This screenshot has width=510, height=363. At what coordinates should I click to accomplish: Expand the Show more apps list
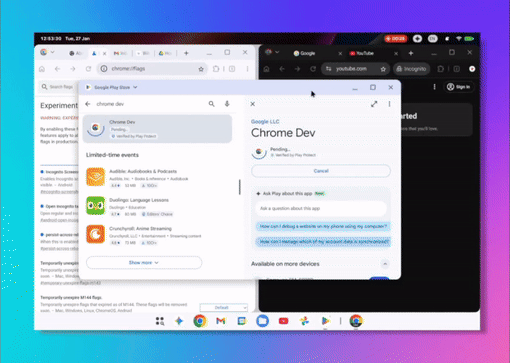pos(144,263)
